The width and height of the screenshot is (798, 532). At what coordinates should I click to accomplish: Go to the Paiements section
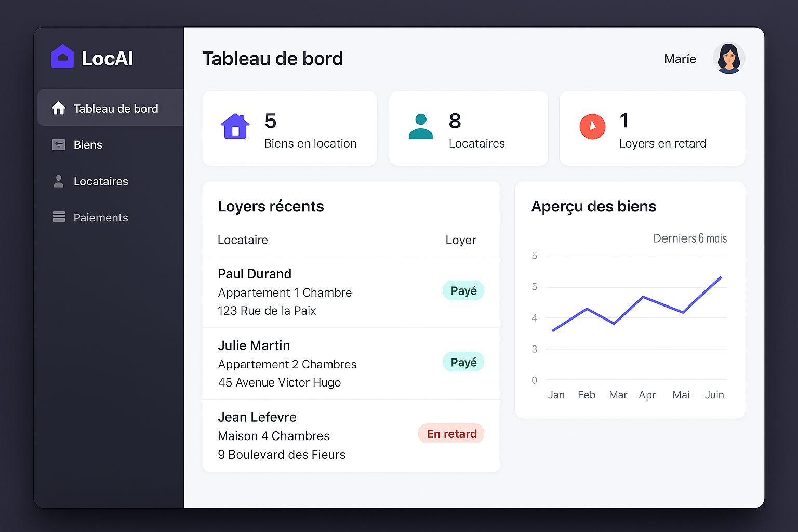coord(100,218)
